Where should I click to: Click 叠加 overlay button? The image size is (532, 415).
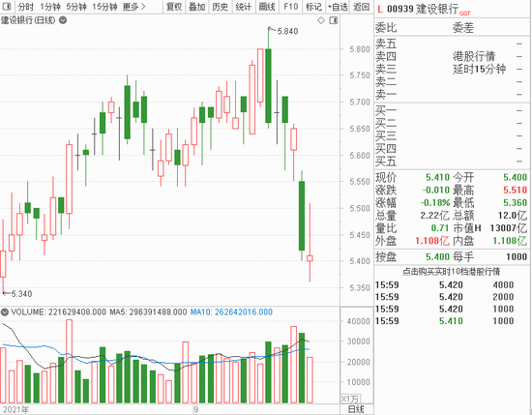click(x=197, y=7)
